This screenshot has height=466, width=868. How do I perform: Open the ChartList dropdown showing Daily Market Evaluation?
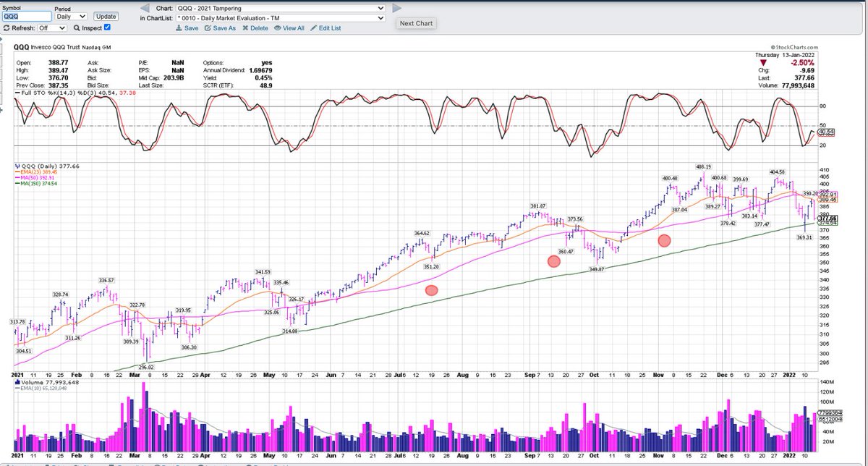click(x=281, y=18)
